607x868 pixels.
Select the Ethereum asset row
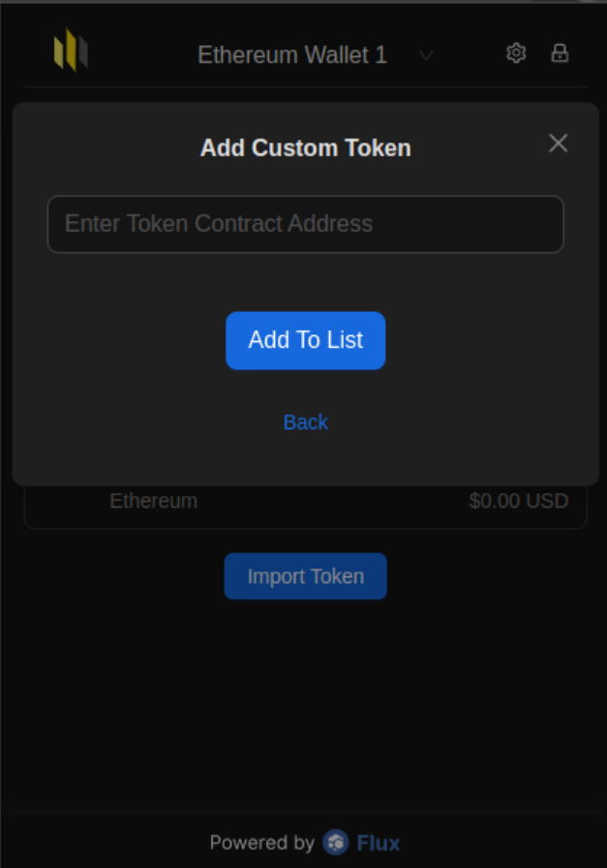pos(306,505)
